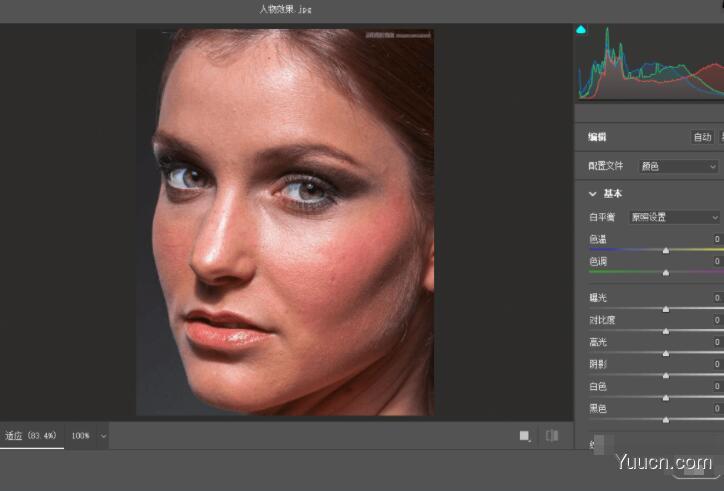Click the 人物效果.jpg file title
The height and width of the screenshot is (491, 724).
[x=285, y=9]
